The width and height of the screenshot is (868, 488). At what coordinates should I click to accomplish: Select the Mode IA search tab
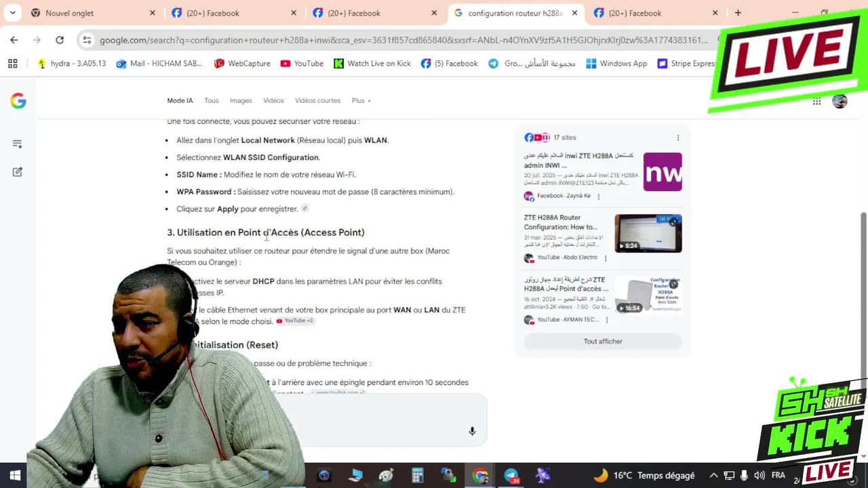(180, 100)
